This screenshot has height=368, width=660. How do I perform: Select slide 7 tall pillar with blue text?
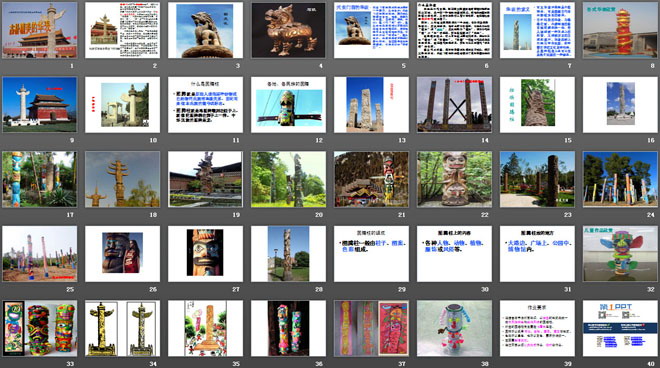click(x=537, y=30)
